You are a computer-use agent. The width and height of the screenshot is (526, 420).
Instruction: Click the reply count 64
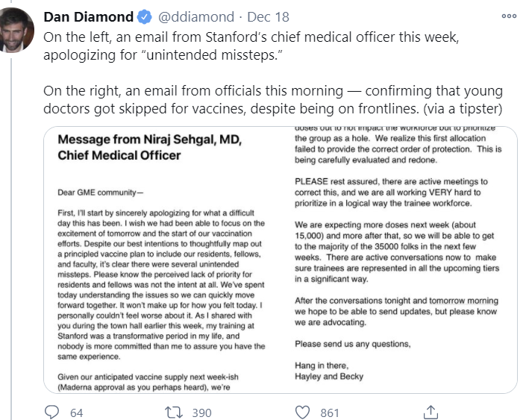click(76, 413)
